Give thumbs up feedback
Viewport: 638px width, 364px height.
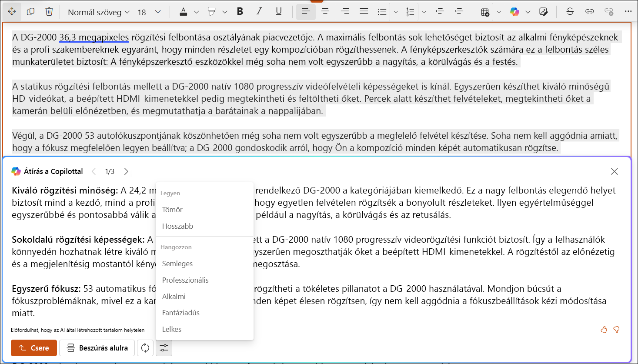tap(604, 330)
